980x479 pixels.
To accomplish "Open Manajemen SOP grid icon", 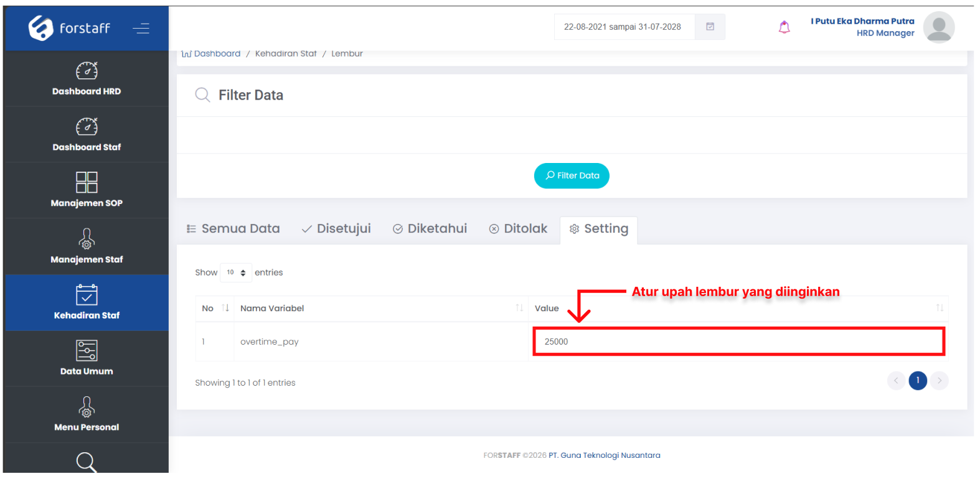I will (x=87, y=182).
